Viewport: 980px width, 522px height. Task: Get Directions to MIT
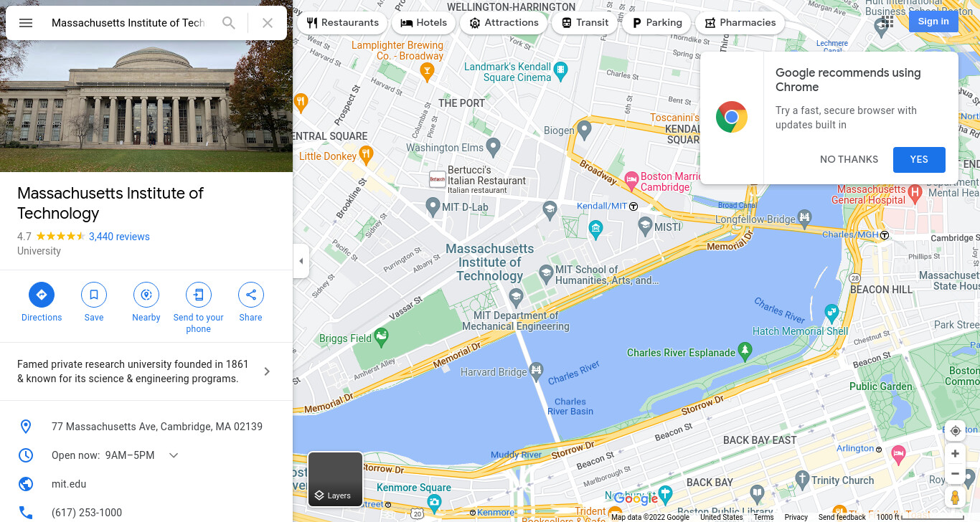coord(42,303)
